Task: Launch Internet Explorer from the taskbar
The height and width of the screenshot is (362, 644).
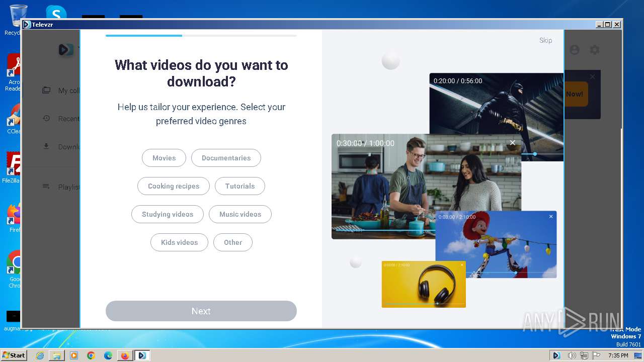Action: tap(40, 355)
